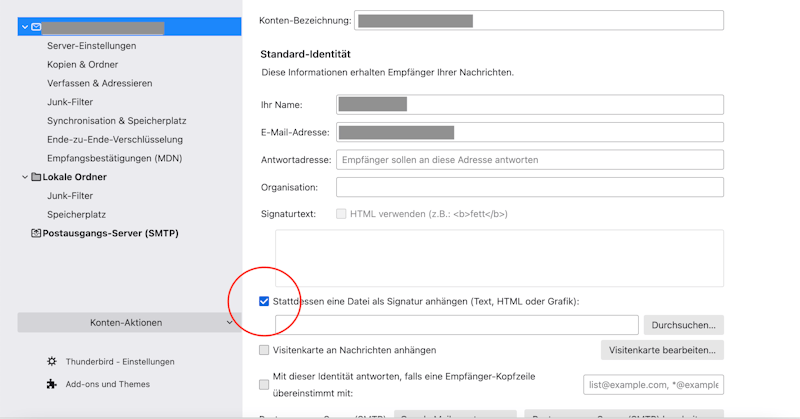Screen dimensions: 800x419
Task: Click the list@example.com header match field
Action: click(x=654, y=385)
